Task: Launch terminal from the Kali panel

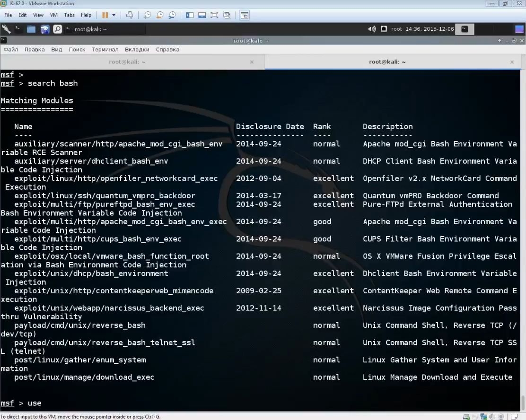Action: (x=18, y=29)
